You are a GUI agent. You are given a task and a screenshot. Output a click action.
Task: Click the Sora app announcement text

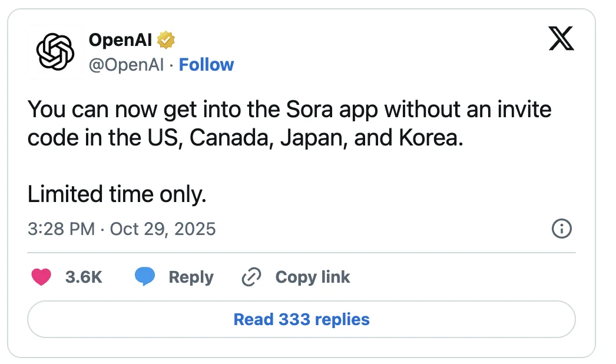click(x=289, y=110)
